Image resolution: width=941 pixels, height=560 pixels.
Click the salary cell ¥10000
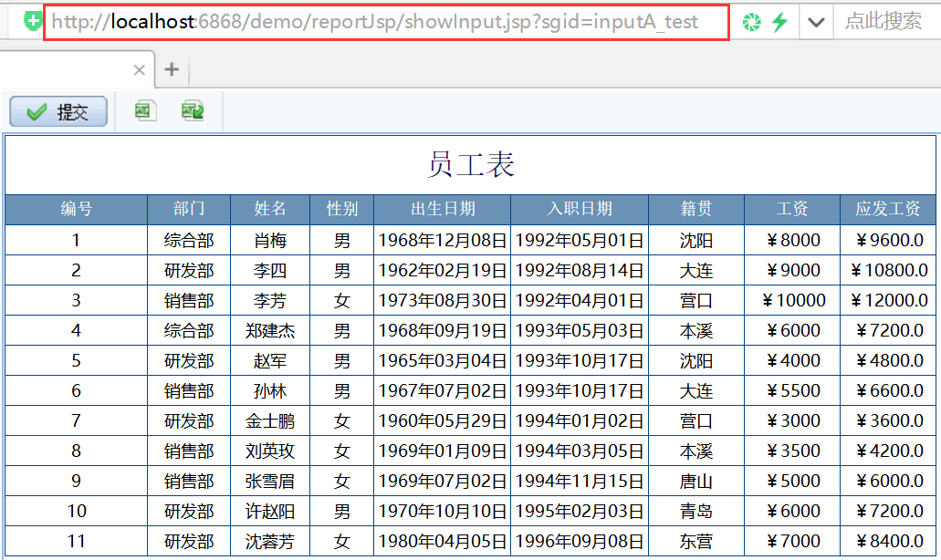[x=793, y=300]
